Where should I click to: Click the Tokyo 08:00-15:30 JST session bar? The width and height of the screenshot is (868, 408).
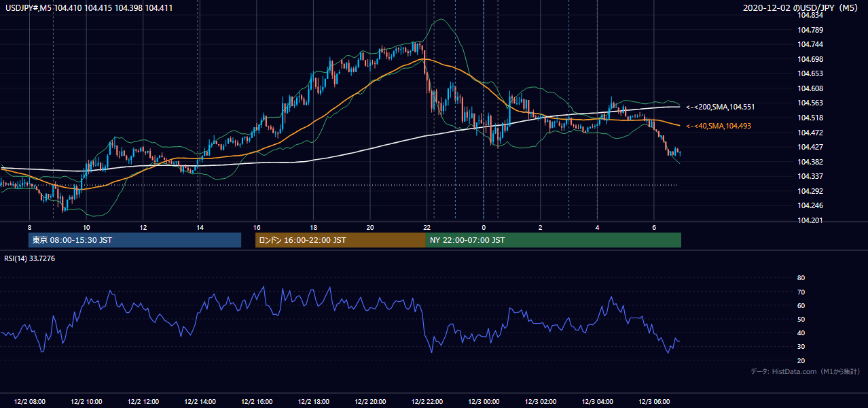click(134, 240)
